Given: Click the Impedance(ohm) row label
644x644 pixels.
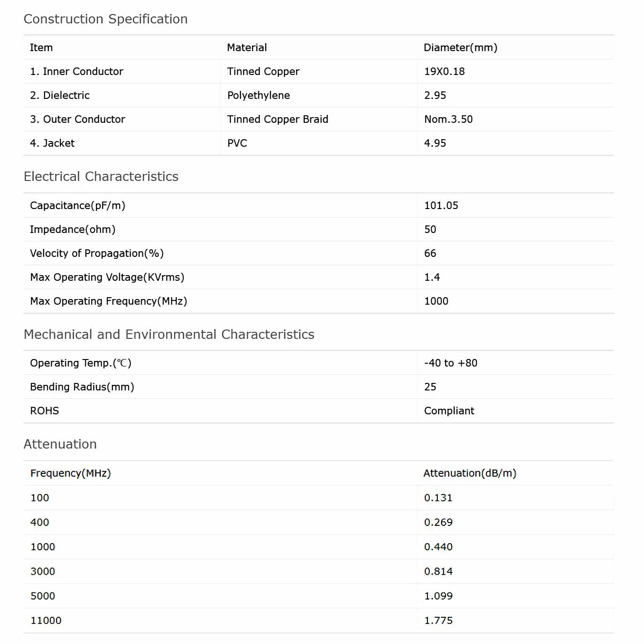Looking at the screenshot, I should pyautogui.click(x=73, y=230).
